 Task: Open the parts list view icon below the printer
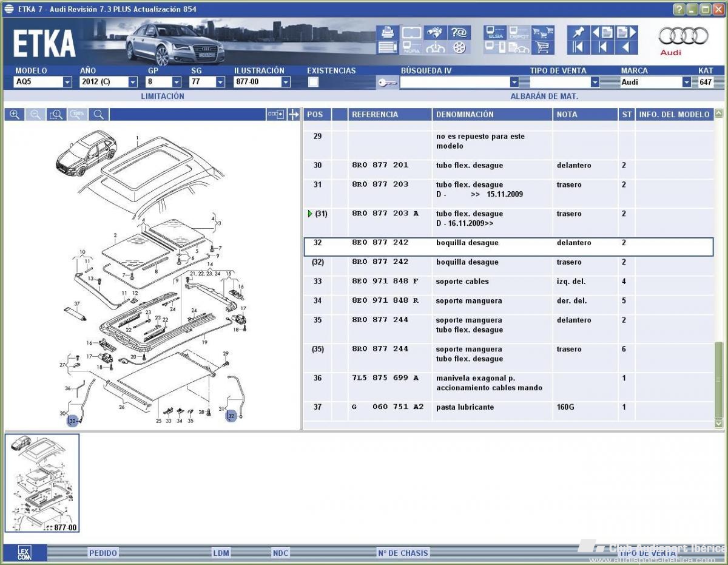pyautogui.click(x=387, y=47)
